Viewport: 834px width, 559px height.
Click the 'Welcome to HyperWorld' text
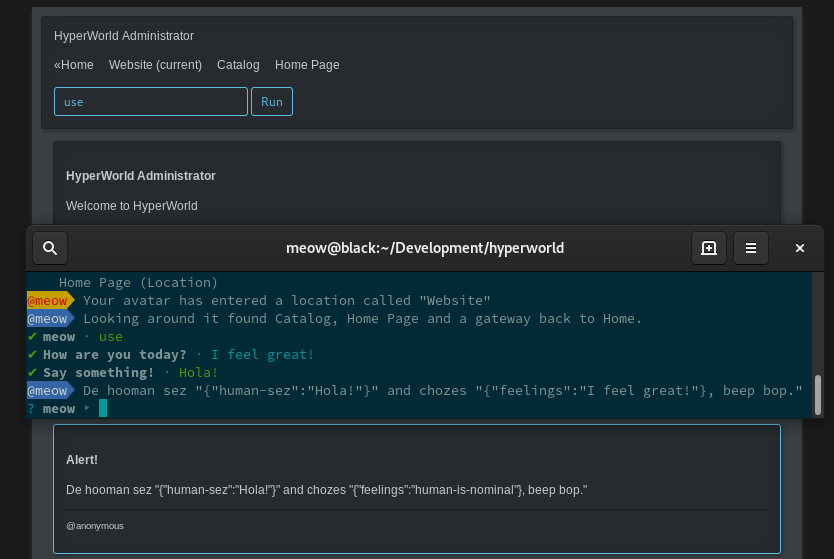tap(131, 206)
